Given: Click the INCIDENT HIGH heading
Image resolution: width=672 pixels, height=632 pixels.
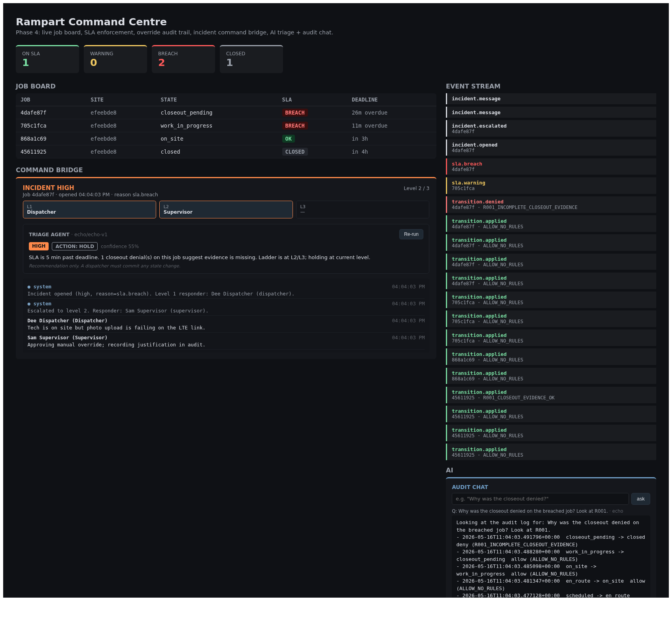Looking at the screenshot, I should [x=48, y=188].
